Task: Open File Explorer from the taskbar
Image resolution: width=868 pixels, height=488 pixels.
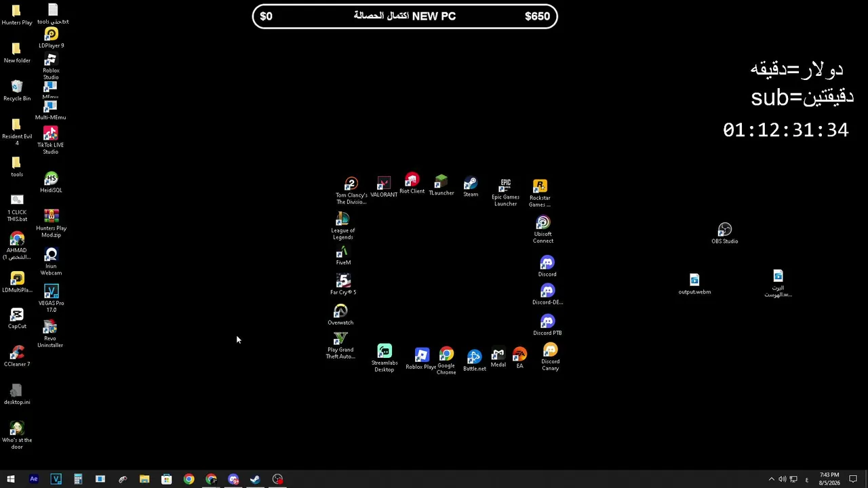Action: [x=144, y=479]
